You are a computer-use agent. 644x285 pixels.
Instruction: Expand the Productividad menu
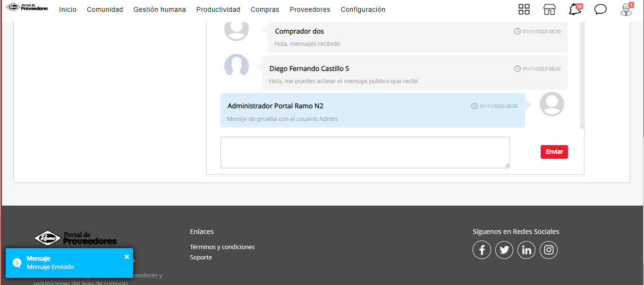(x=218, y=9)
